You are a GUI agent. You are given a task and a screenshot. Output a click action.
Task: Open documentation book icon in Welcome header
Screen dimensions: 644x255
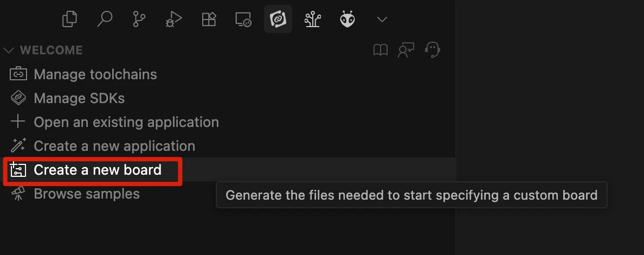coord(381,50)
